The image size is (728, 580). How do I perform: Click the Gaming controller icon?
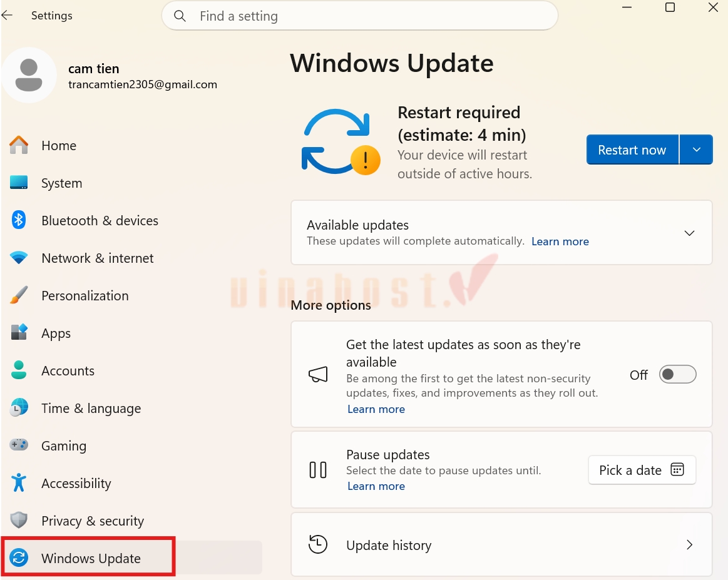coord(19,445)
